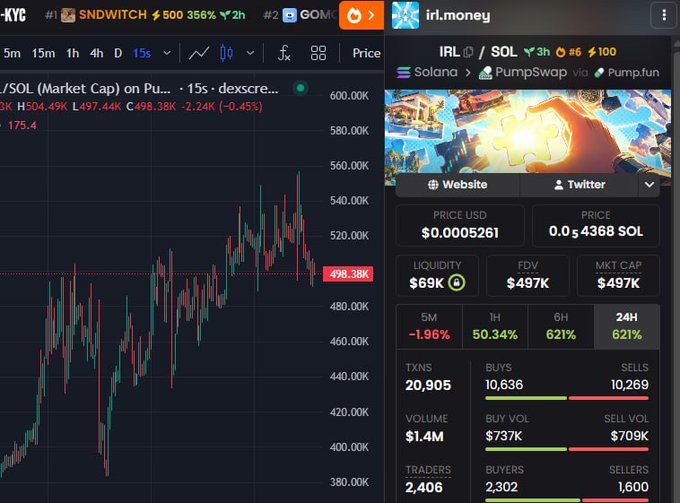Click the PRICE USD $0.0005261 box
The image size is (680, 503).
pos(460,225)
